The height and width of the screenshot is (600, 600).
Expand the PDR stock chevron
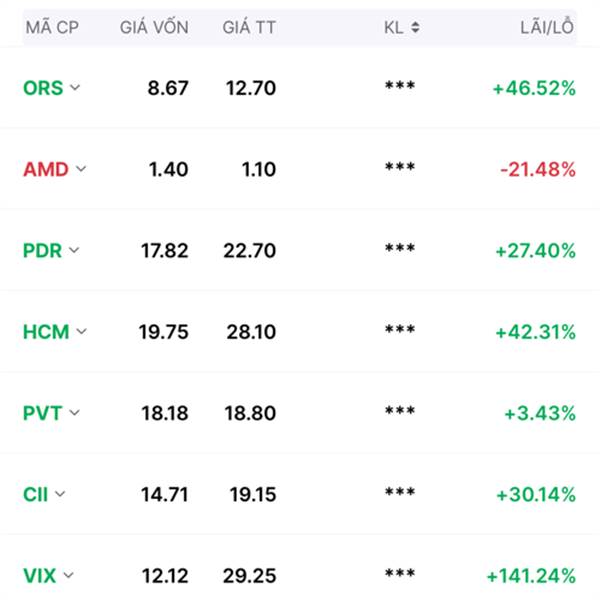[74, 250]
